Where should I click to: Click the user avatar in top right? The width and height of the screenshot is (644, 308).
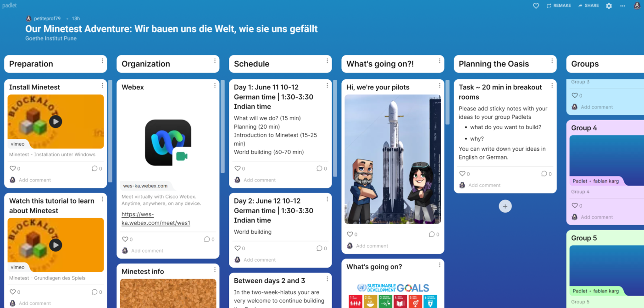coord(637,6)
